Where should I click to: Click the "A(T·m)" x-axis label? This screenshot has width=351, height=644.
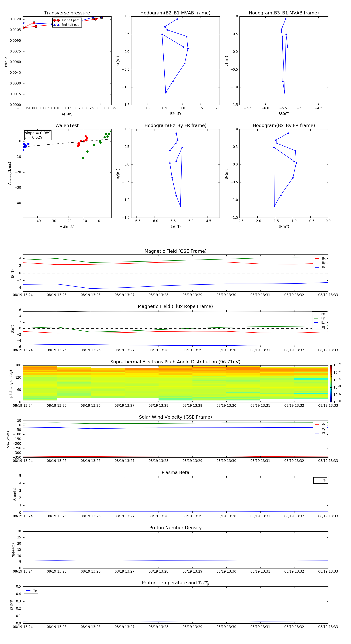[67, 114]
